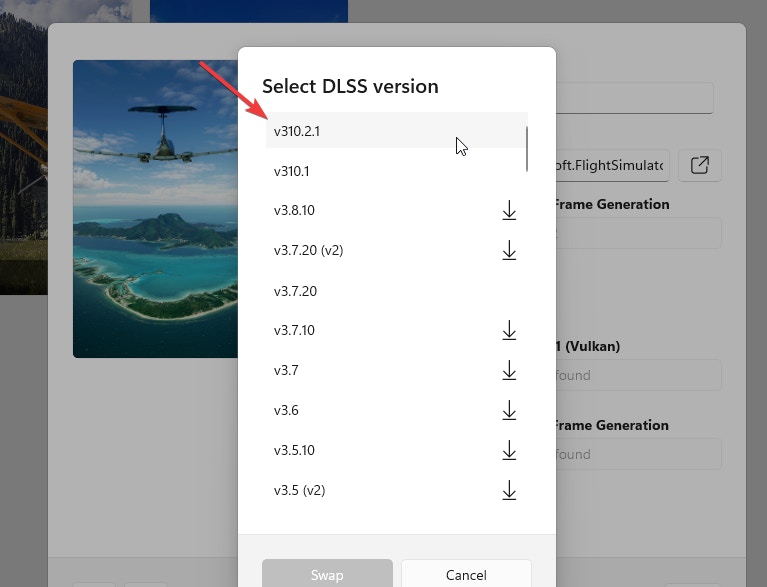Download v3.5 (v2) with its icon
Image resolution: width=767 pixels, height=587 pixels.
509,490
